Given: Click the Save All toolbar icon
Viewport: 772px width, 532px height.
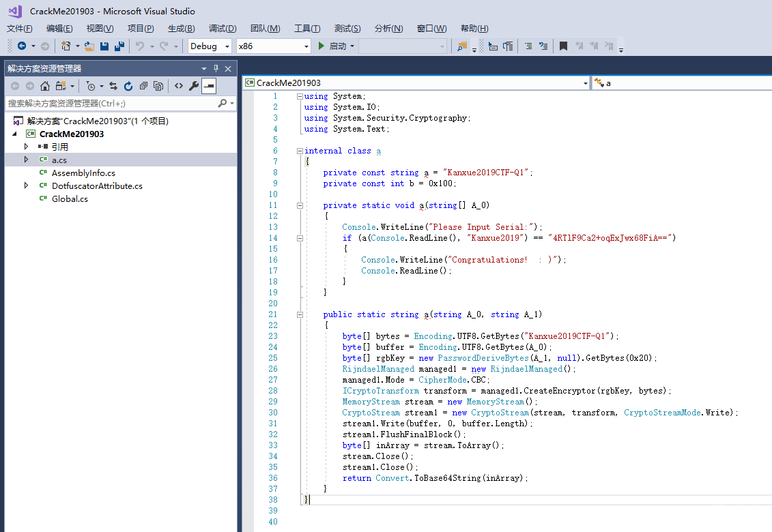Looking at the screenshot, I should tap(119, 46).
